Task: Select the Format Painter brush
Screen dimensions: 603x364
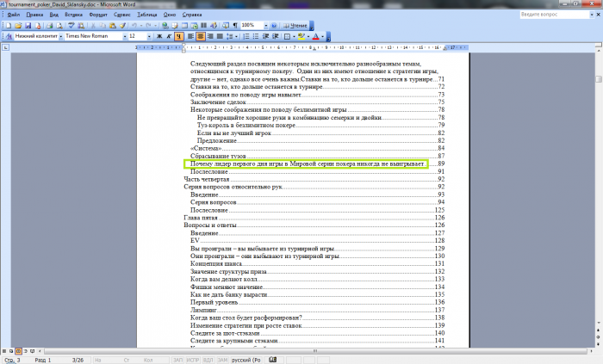Action: (122, 26)
